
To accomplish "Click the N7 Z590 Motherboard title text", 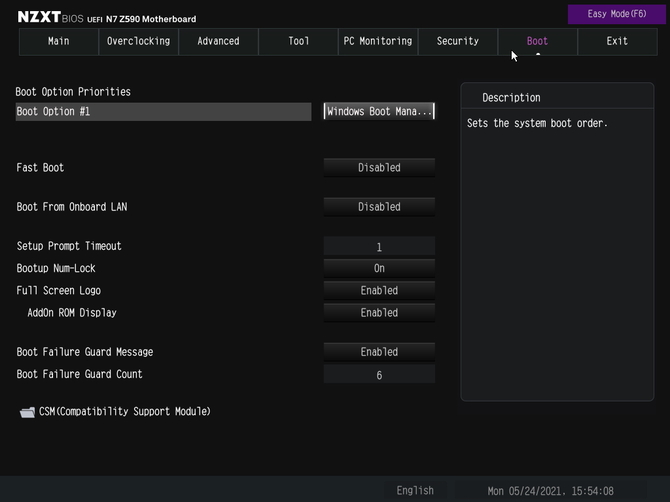I will point(151,19).
